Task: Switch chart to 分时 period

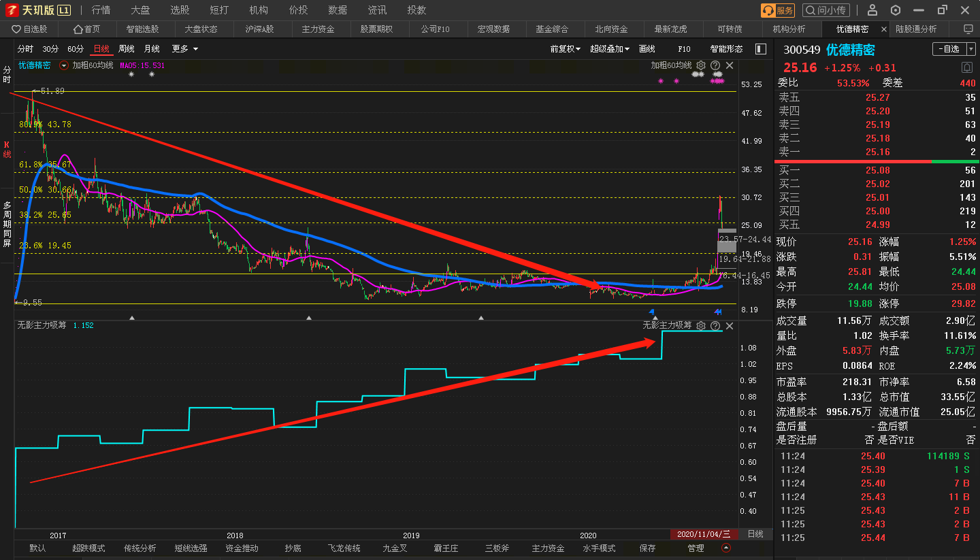Action: (x=25, y=49)
